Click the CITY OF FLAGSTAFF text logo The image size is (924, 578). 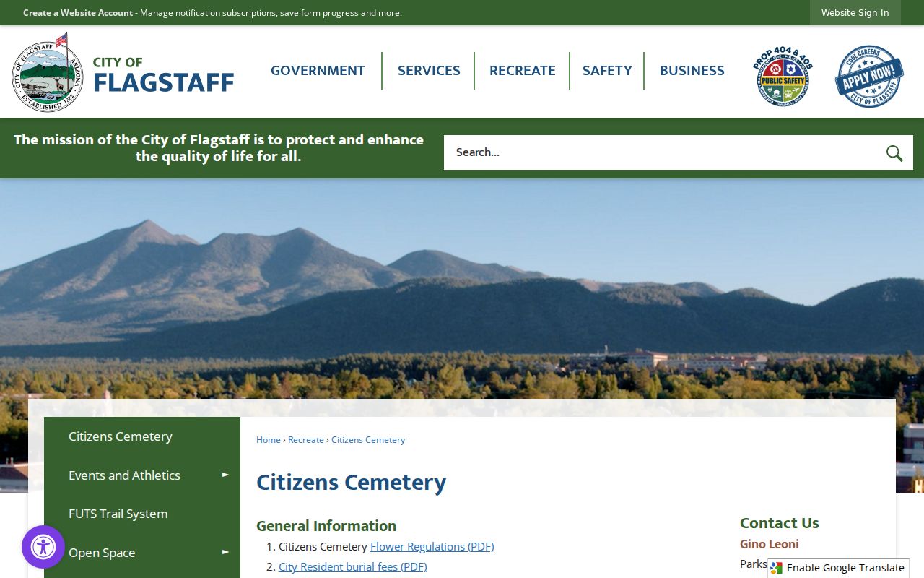tap(163, 75)
